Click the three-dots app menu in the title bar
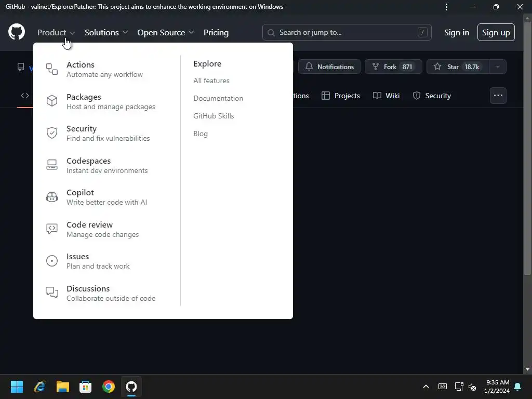532x399 pixels. 446,7
